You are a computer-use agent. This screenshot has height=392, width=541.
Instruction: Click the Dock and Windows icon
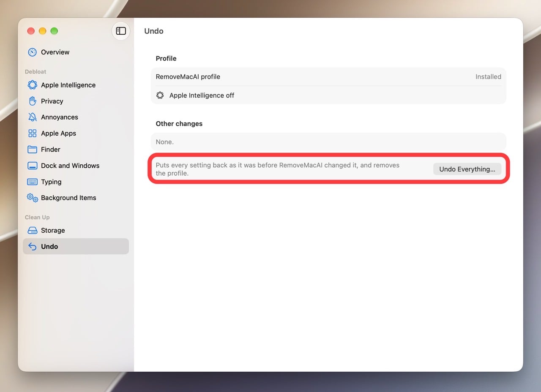click(33, 166)
